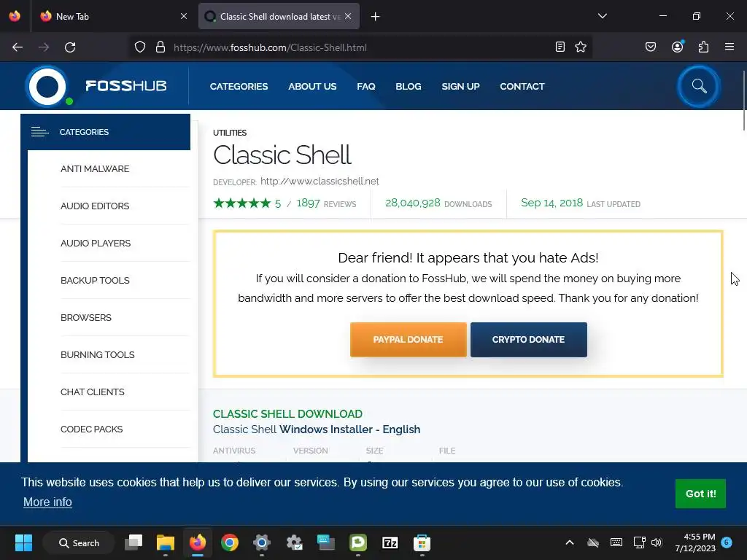Show hidden system tray icons
This screenshot has height=560, width=747.
coord(569,542)
